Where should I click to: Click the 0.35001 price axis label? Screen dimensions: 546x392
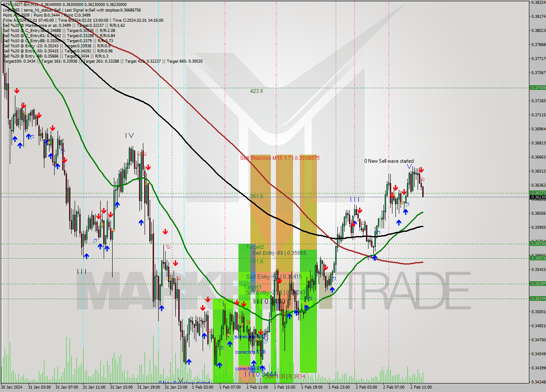click(x=538, y=312)
